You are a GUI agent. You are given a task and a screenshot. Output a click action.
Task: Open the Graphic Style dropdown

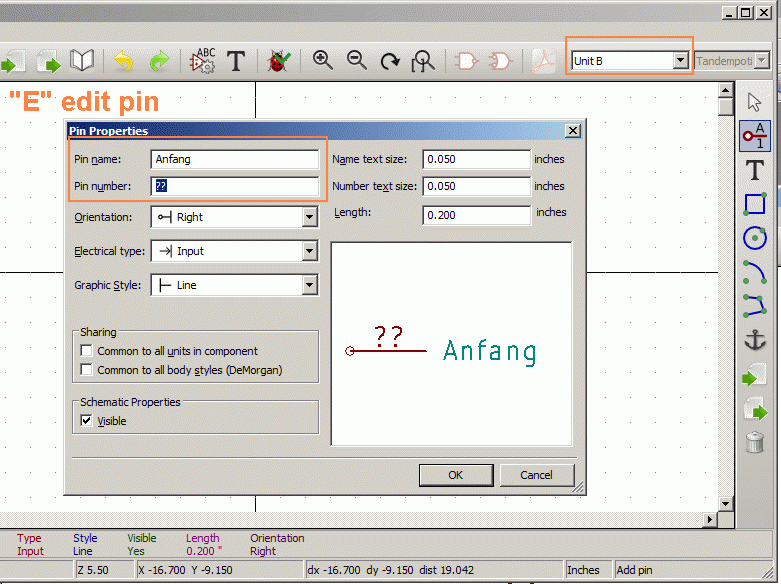(x=309, y=285)
